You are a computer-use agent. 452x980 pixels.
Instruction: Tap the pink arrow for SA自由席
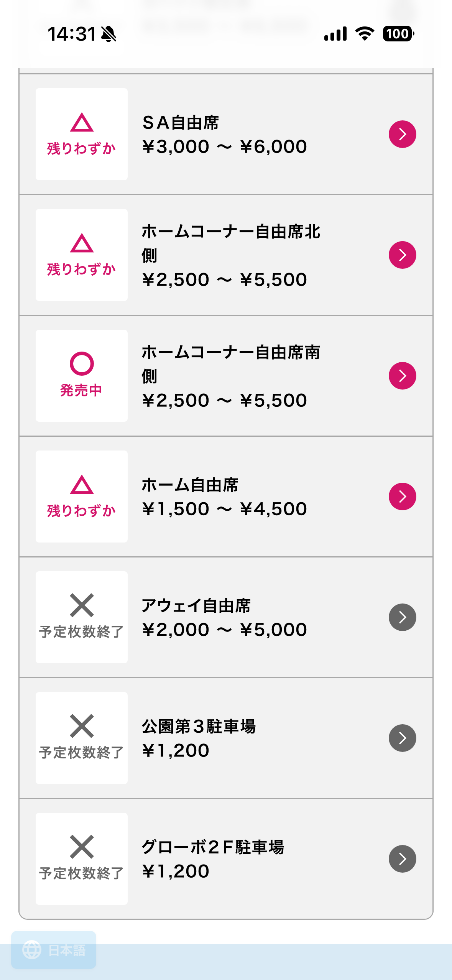402,134
